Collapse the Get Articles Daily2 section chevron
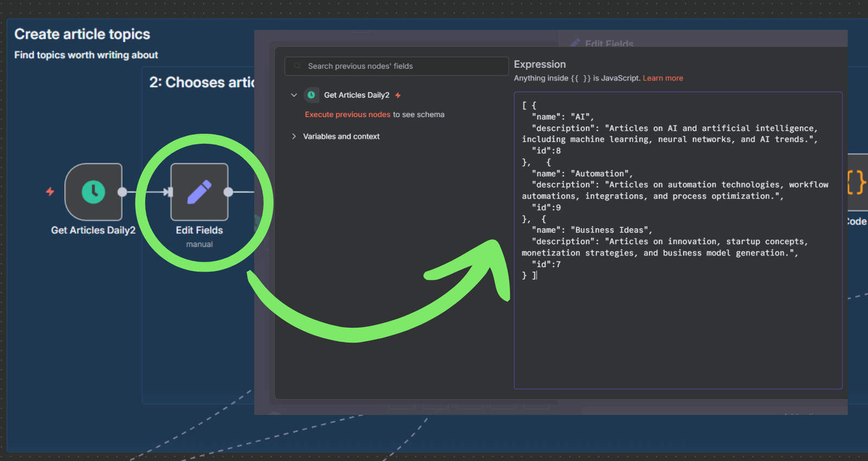 [294, 95]
